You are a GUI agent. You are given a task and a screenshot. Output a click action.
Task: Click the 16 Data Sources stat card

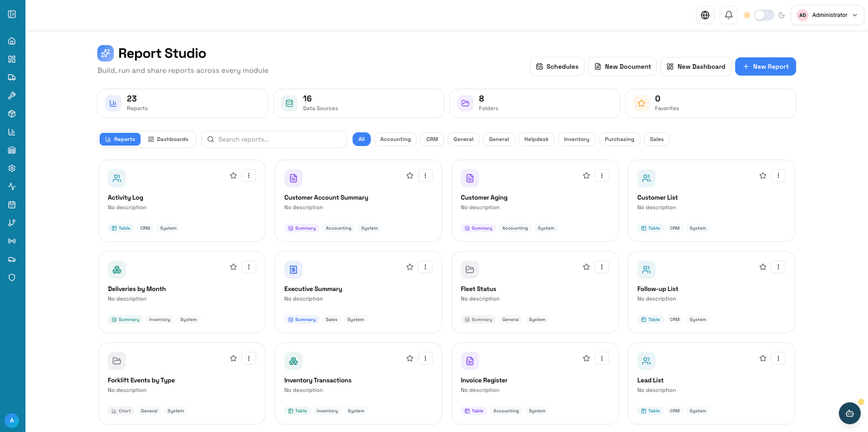(359, 103)
